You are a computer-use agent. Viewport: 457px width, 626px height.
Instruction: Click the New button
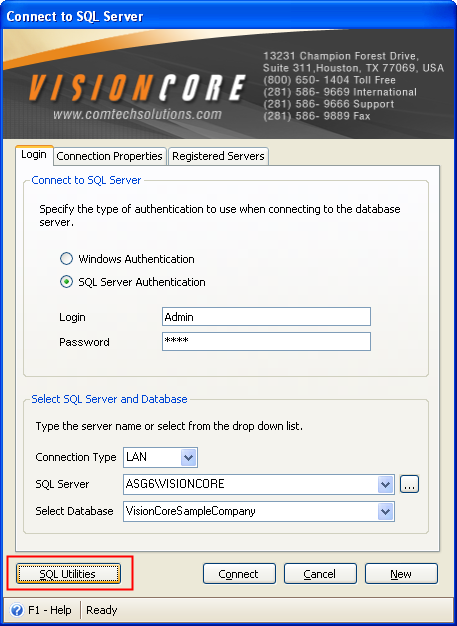401,574
